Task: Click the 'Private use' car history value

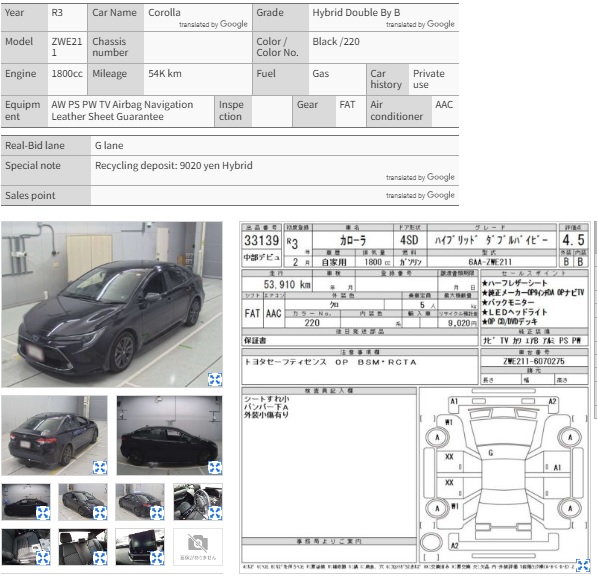Action: 429,79
